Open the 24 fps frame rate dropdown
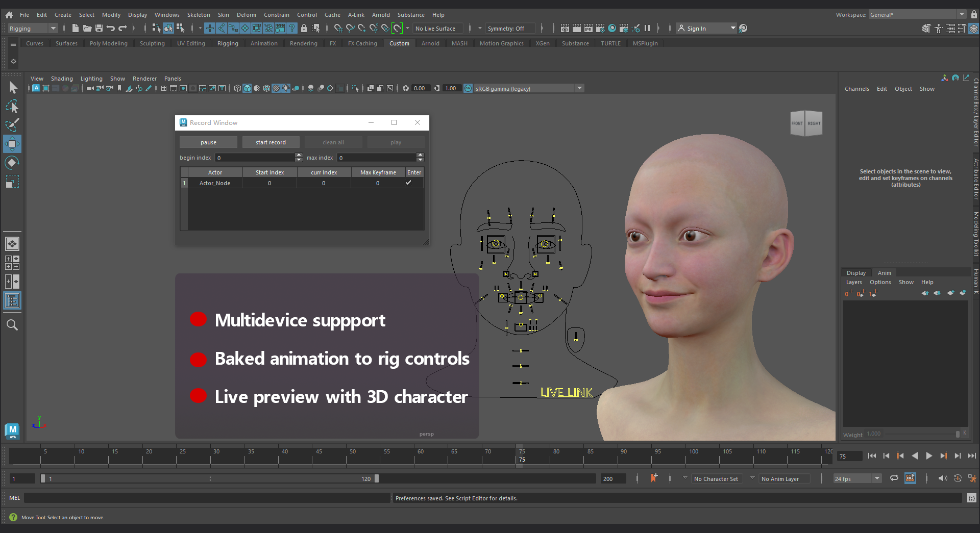Screen dimensions: 980x533 pos(877,478)
